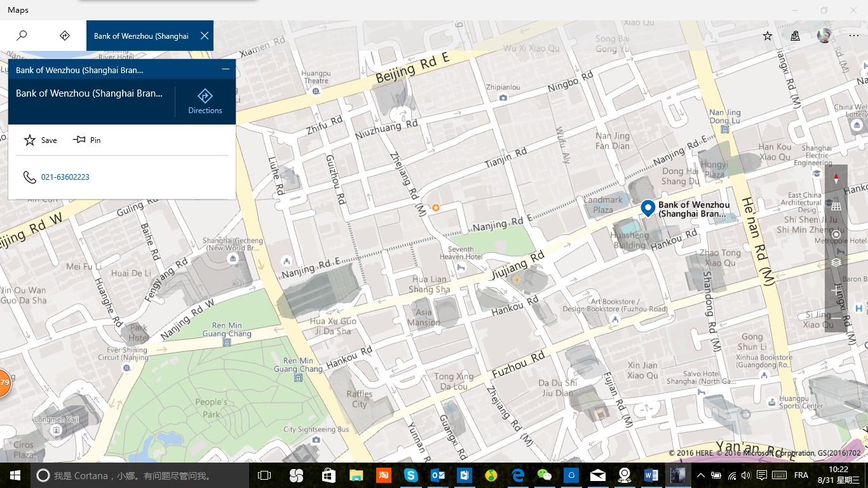Open File Explorer from taskbar

tap(355, 475)
